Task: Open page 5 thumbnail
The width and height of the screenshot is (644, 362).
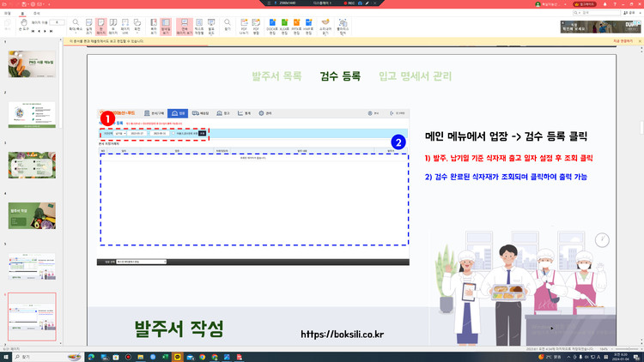Action: [x=32, y=267]
